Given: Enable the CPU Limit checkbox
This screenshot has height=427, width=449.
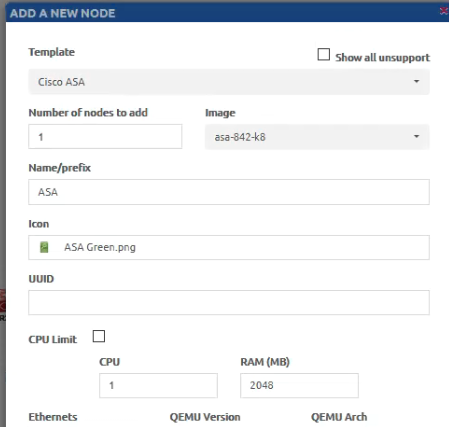Looking at the screenshot, I should [99, 336].
